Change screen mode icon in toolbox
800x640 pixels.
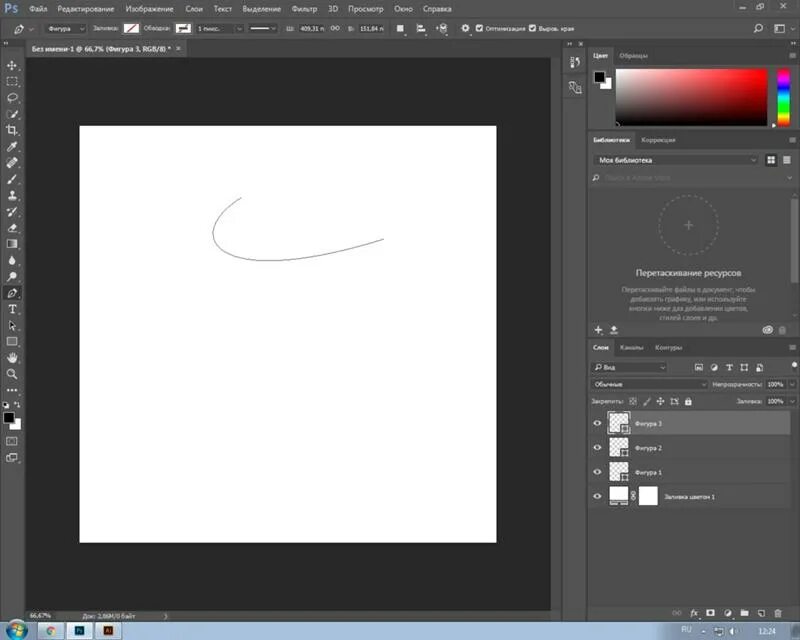[x=12, y=458]
